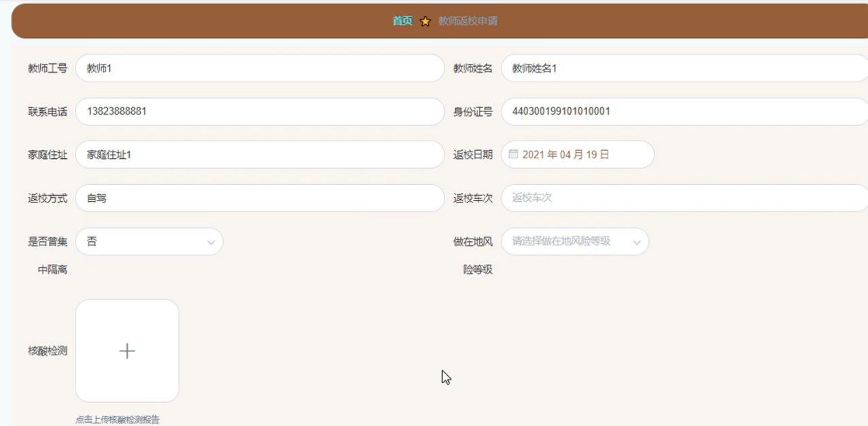
Task: Expand the 做在地风险等级 dropdown
Action: (575, 241)
